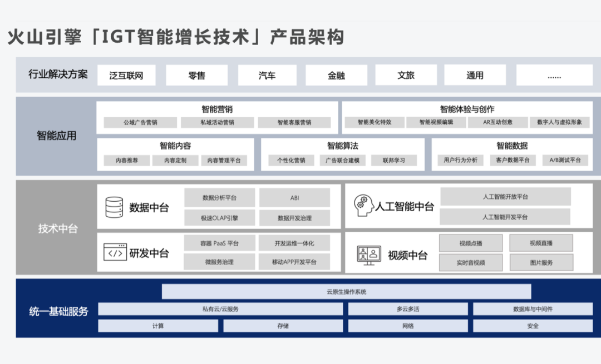This screenshot has width=601, height=364.
Task: Click the 数据开发治理 box
Action: (294, 218)
